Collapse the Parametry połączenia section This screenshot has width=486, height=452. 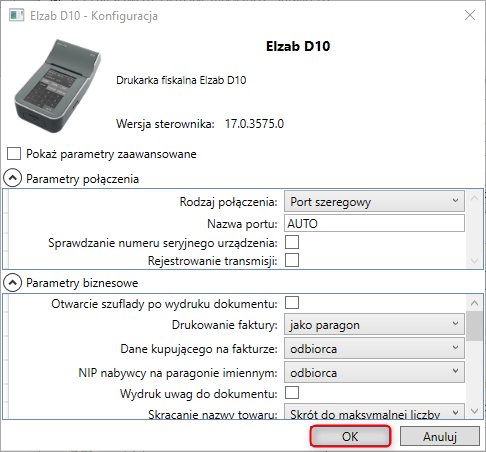point(13,178)
